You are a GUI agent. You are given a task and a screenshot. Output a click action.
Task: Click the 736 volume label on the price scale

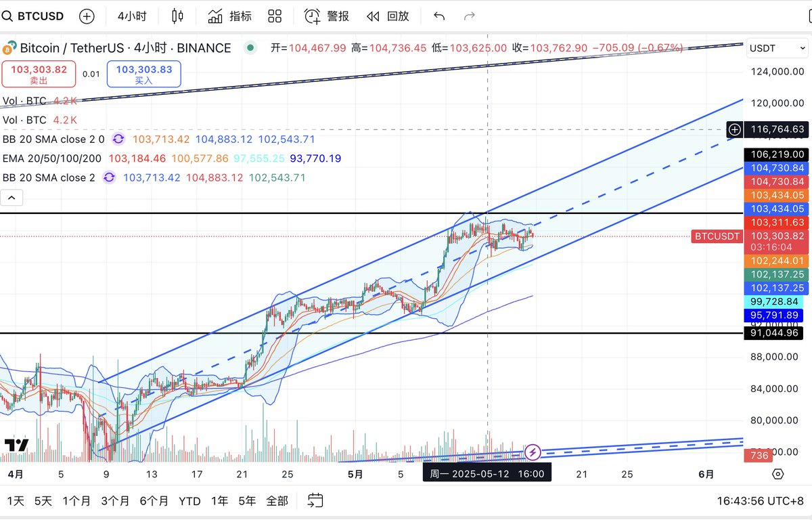759,456
